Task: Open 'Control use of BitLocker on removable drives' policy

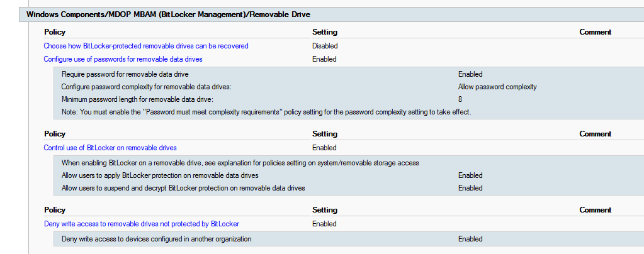Action: [110, 148]
